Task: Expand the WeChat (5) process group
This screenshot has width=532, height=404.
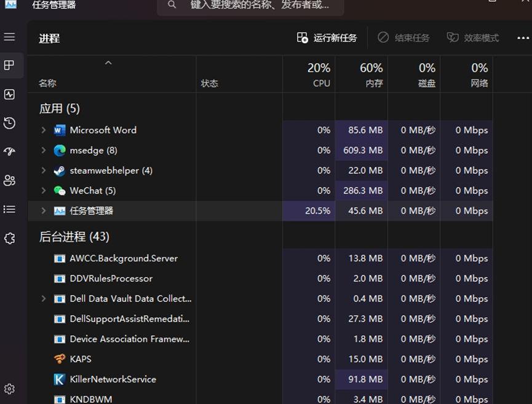Action: click(x=43, y=191)
